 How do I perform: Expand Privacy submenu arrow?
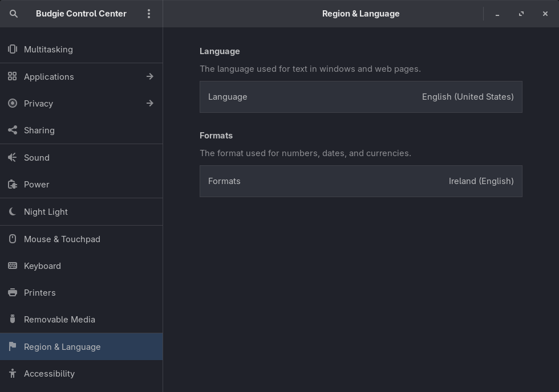[150, 103]
